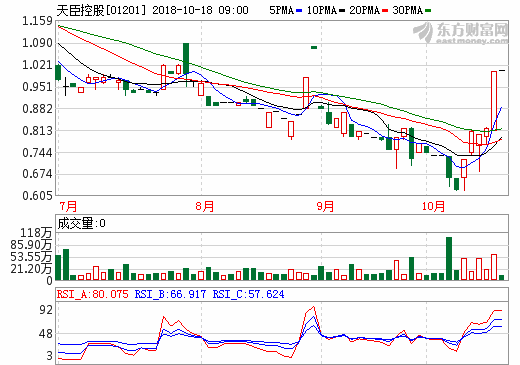Click the isolated green dash above September
This screenshot has width=520, height=365.
(314, 47)
